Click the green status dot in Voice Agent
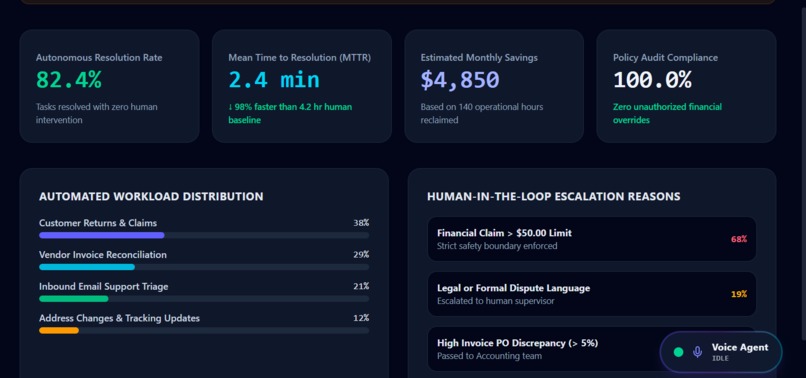806x378 pixels. (x=679, y=352)
